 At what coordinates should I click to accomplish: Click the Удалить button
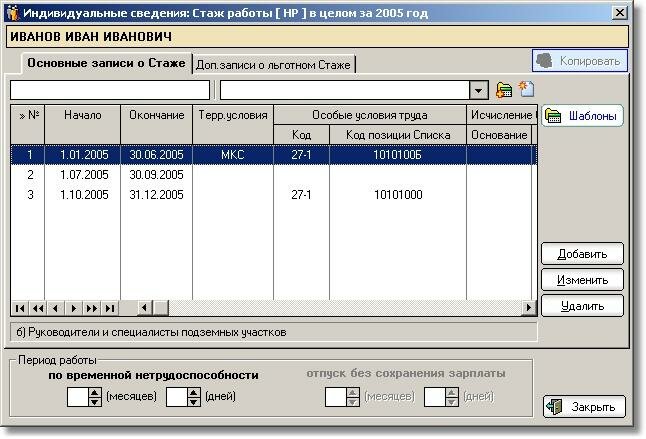click(582, 306)
